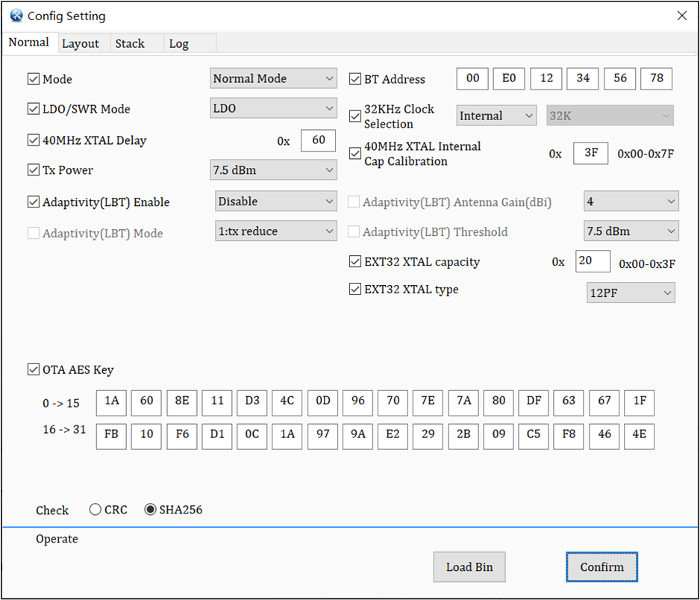The image size is (700, 600).
Task: Click the Config Setting app icon
Action: click(16, 16)
